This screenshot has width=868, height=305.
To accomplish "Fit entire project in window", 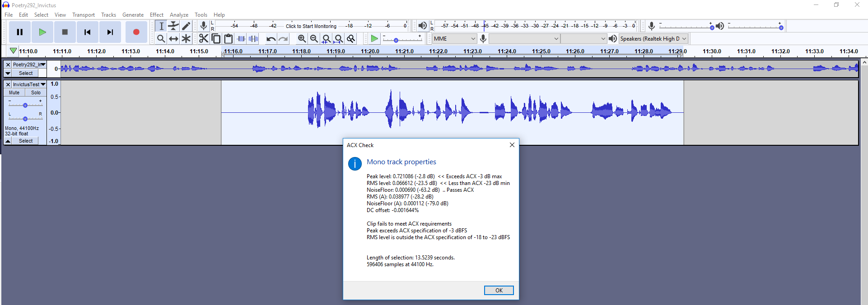I will point(338,39).
